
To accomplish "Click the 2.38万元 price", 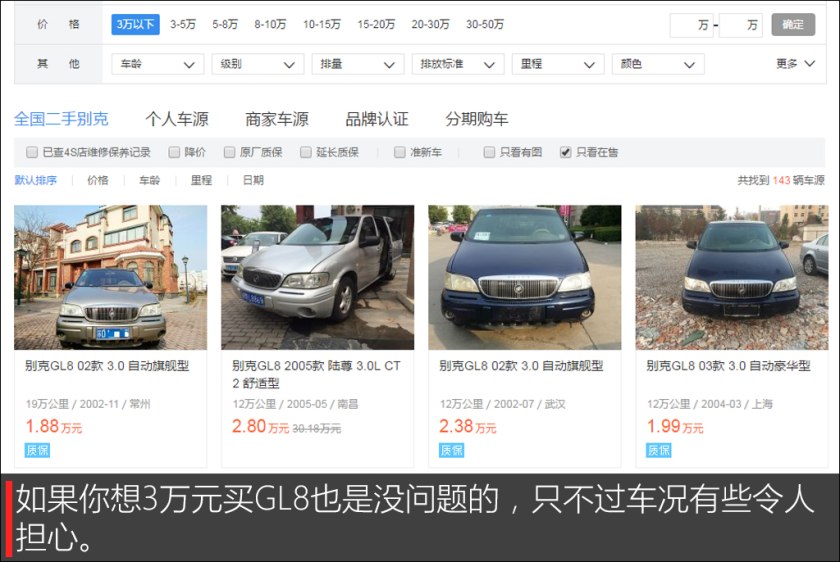I will point(468,427).
